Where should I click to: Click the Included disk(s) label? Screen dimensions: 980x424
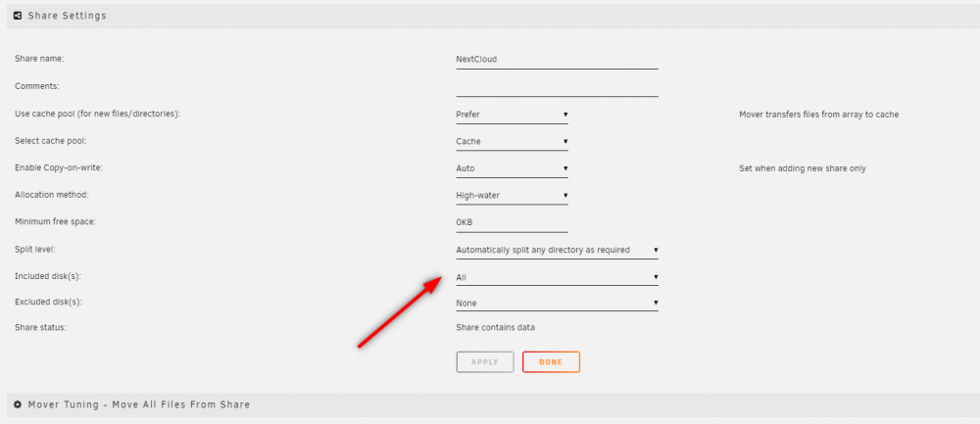[49, 276]
